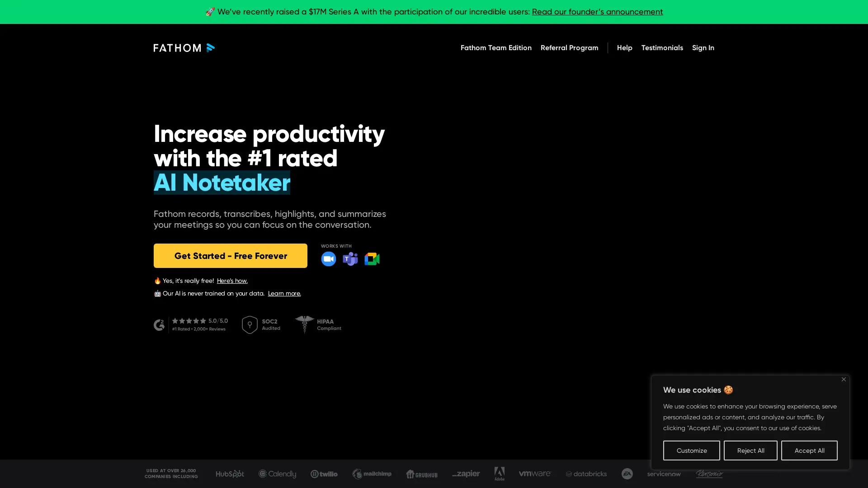Click the HubSpot company logo
Image resolution: width=868 pixels, height=488 pixels.
tap(229, 474)
